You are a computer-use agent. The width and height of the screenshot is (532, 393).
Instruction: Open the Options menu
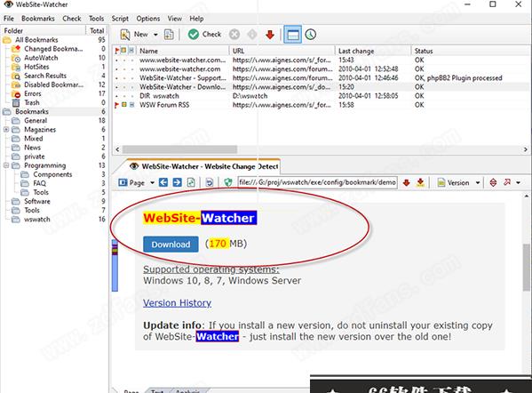pos(148,19)
